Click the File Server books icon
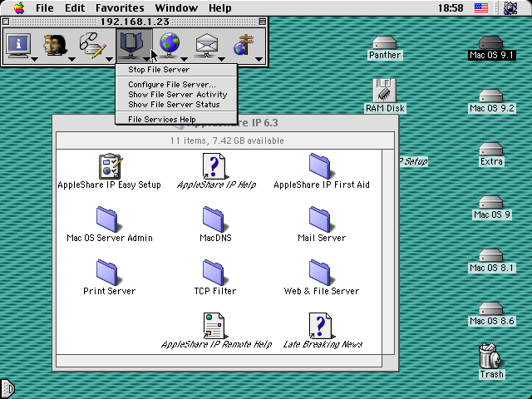The height and width of the screenshot is (399, 532). [x=131, y=46]
